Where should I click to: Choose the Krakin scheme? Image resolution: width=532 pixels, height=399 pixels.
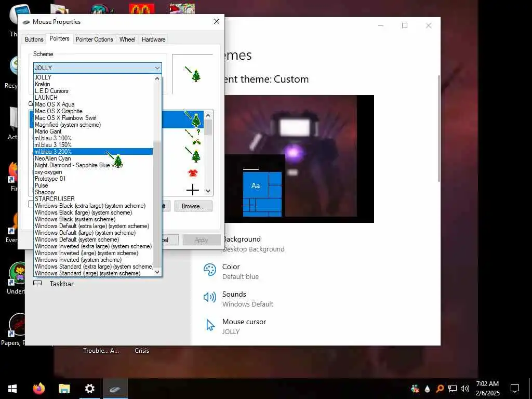(x=94, y=84)
